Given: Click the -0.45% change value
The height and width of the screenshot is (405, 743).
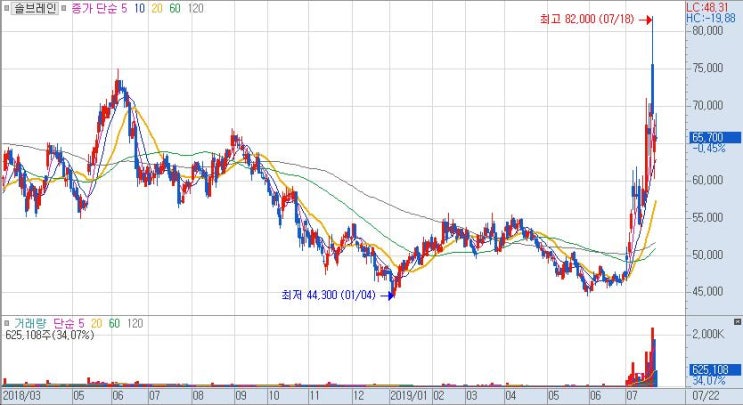Looking at the screenshot, I should pos(709,148).
